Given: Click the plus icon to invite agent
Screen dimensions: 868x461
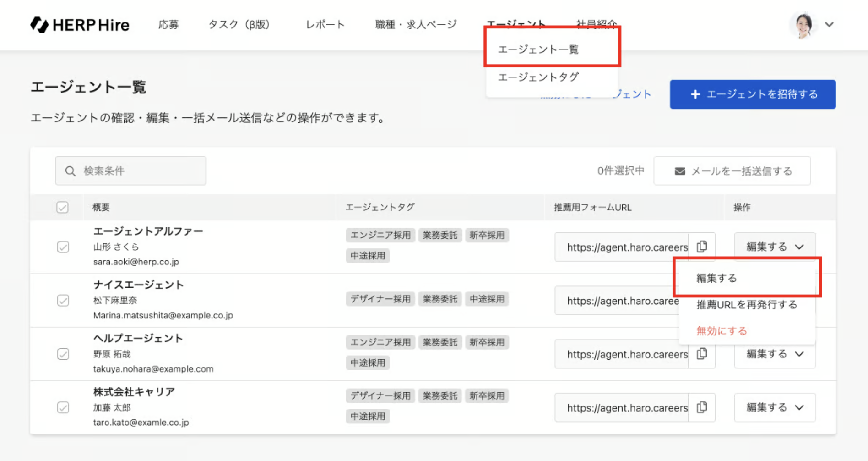Looking at the screenshot, I should pyautogui.click(x=695, y=94).
